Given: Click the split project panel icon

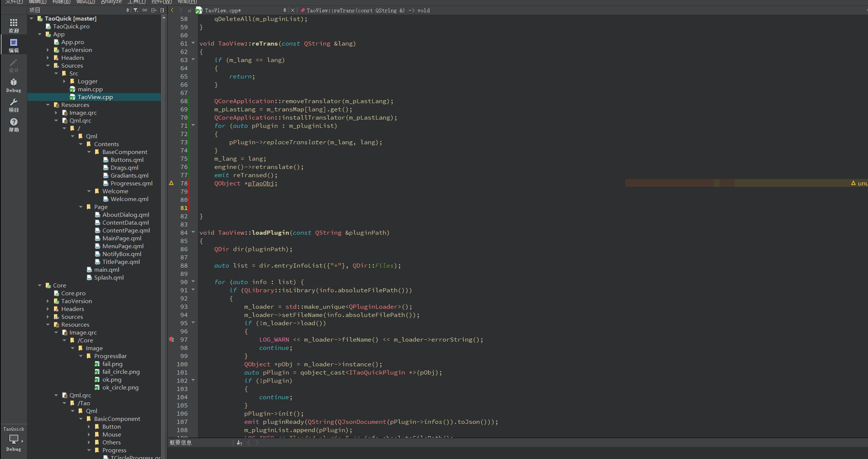Looking at the screenshot, I should tap(154, 10).
